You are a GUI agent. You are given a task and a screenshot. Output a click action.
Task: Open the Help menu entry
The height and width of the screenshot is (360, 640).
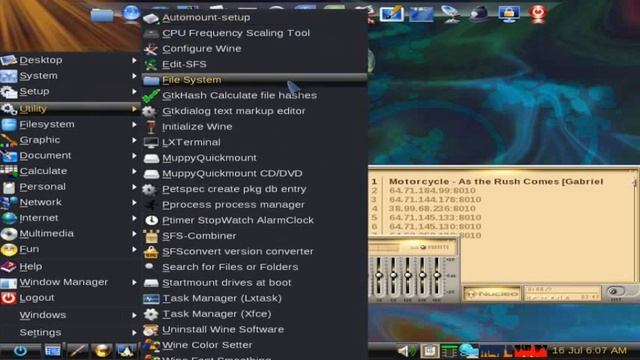pyautogui.click(x=70, y=267)
